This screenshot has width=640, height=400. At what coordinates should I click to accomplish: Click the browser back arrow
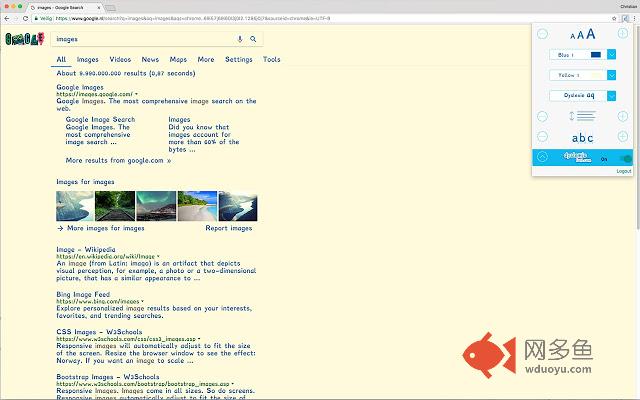(7, 18)
